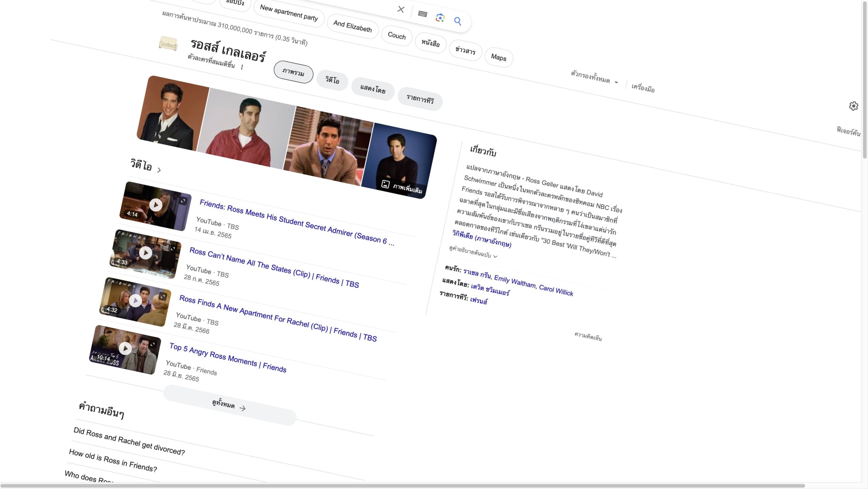Open the ตัวกรองทั้งหมด filters dropdown

(594, 78)
